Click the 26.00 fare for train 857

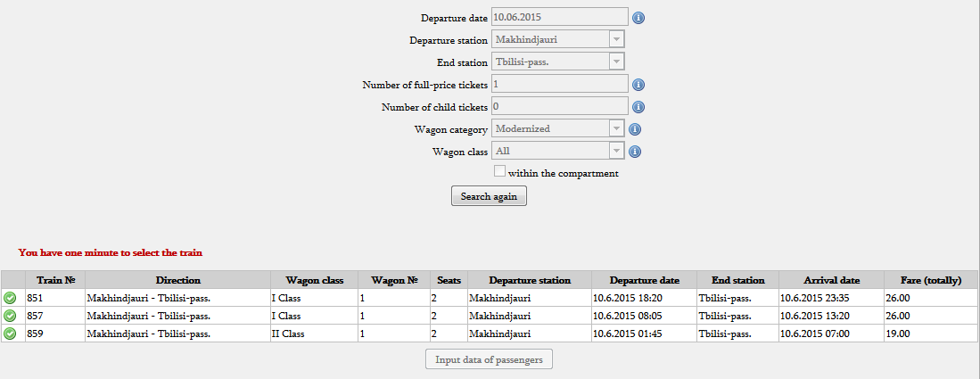[931, 316]
